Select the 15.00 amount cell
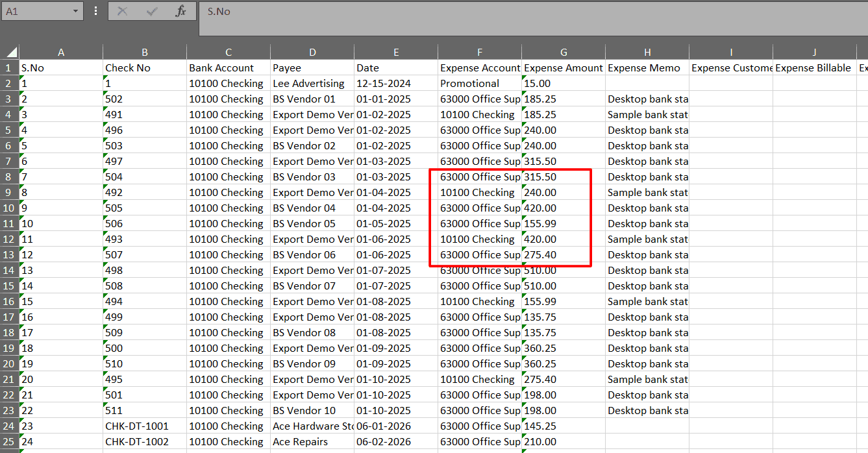The image size is (868, 453). tap(564, 84)
